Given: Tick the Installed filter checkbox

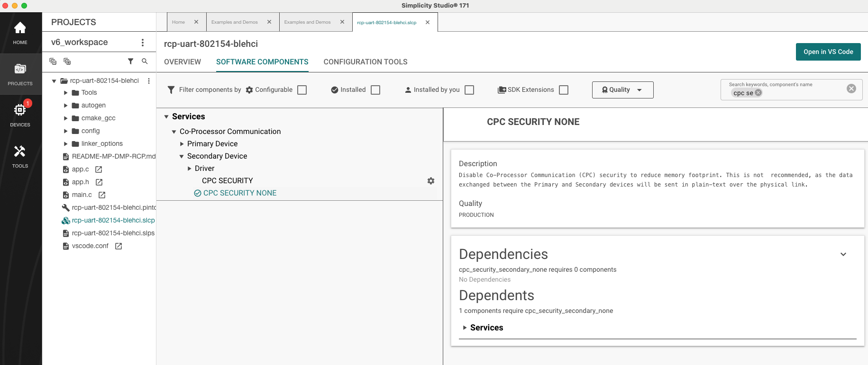Looking at the screenshot, I should (x=375, y=90).
